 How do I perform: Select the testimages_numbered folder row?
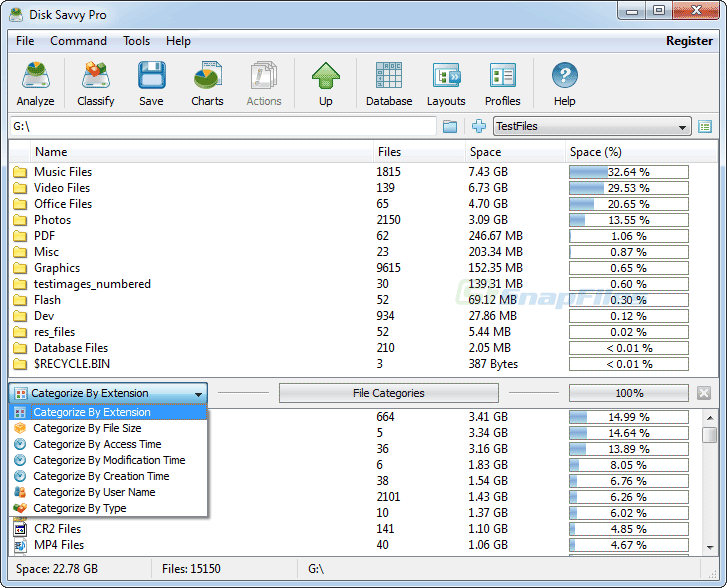point(364,284)
